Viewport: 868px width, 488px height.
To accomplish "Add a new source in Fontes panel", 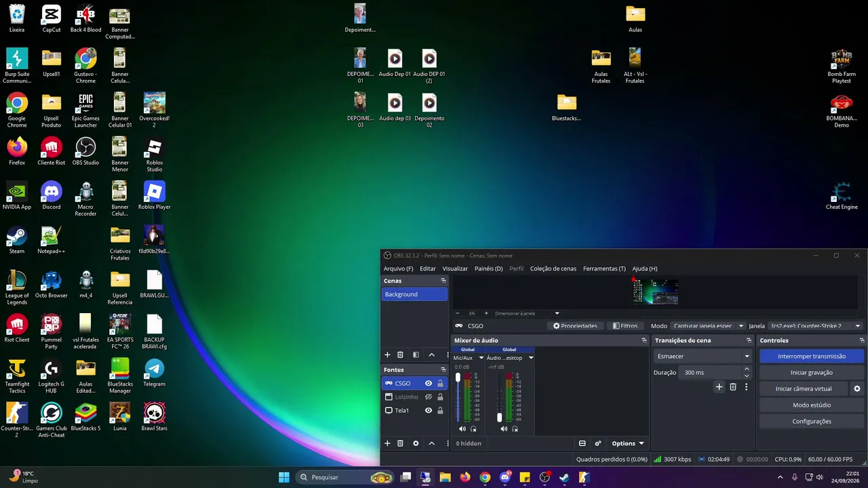I will tap(387, 443).
